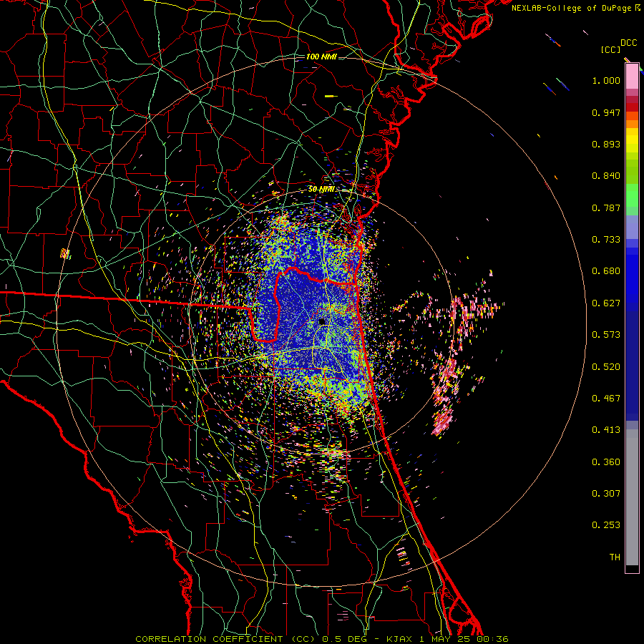Select the 0.573 scale value
644x644 pixels.
[x=606, y=335]
